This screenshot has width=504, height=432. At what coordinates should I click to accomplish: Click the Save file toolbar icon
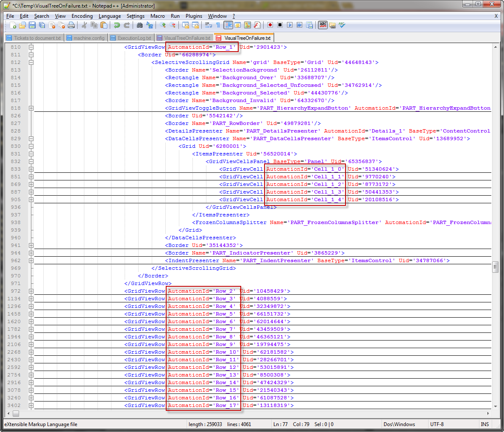point(32,25)
